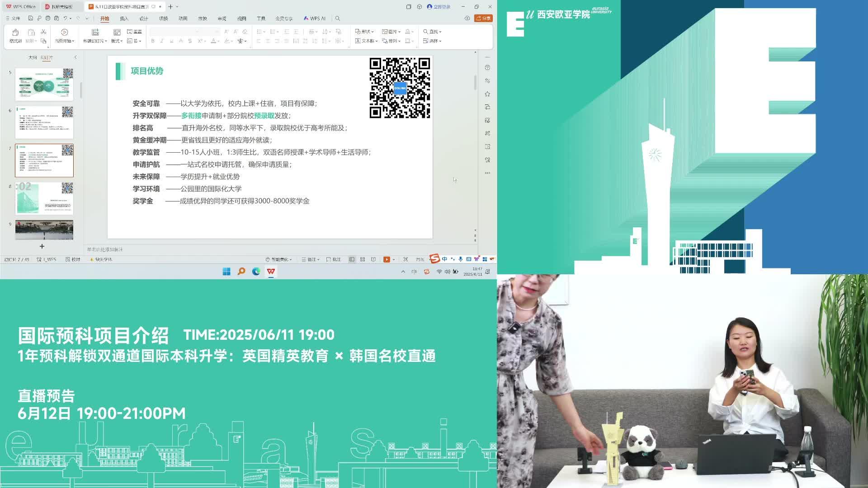Click the 75% zoom level indicator

[420, 259]
